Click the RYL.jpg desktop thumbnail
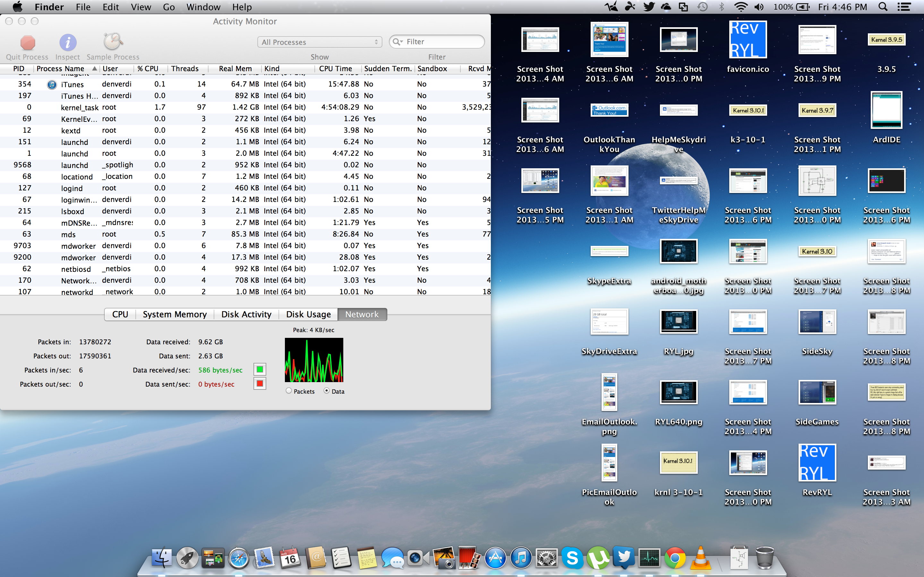The height and width of the screenshot is (577, 924). coord(677,322)
